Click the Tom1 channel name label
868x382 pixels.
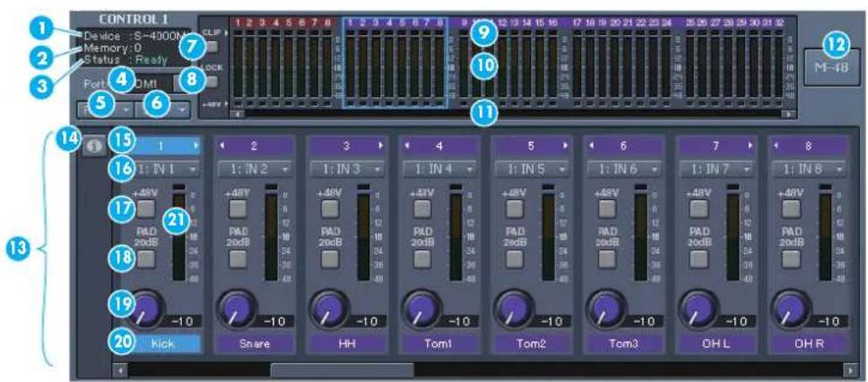tap(439, 343)
